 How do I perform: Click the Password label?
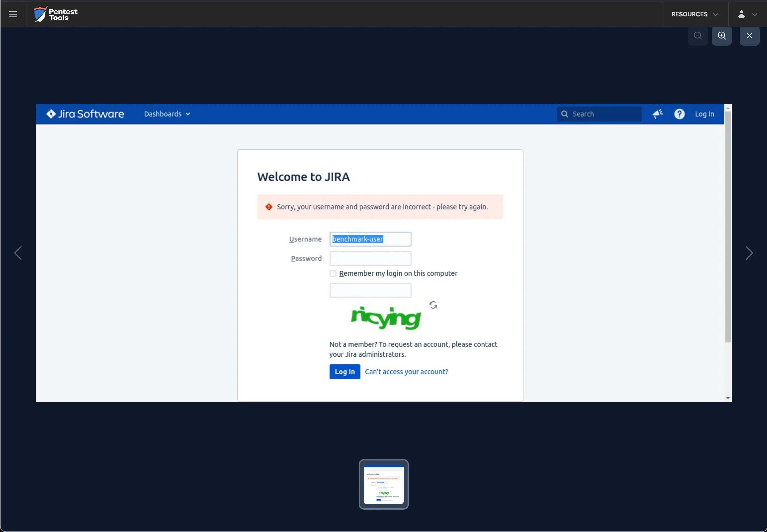306,259
